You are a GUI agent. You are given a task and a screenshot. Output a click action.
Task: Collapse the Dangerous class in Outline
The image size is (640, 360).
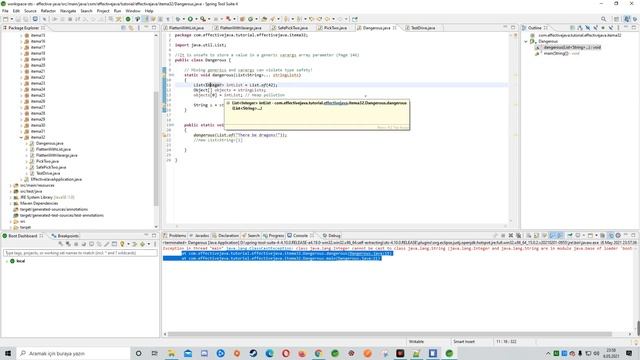point(526,41)
